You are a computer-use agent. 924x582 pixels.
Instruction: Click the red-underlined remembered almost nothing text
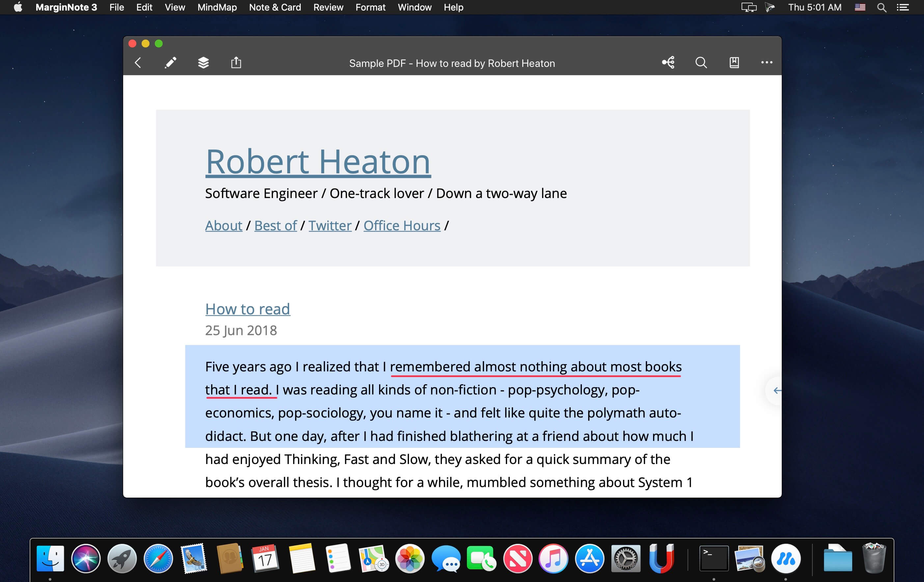pos(535,367)
